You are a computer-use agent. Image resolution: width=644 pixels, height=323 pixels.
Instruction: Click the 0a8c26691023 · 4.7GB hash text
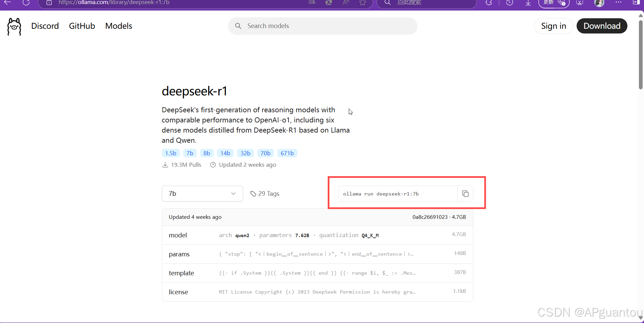pos(439,217)
